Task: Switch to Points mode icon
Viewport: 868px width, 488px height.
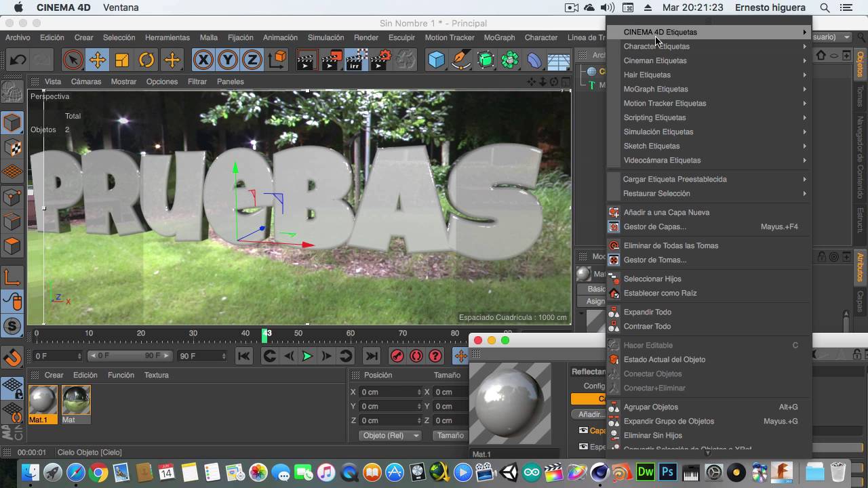Action: point(12,197)
